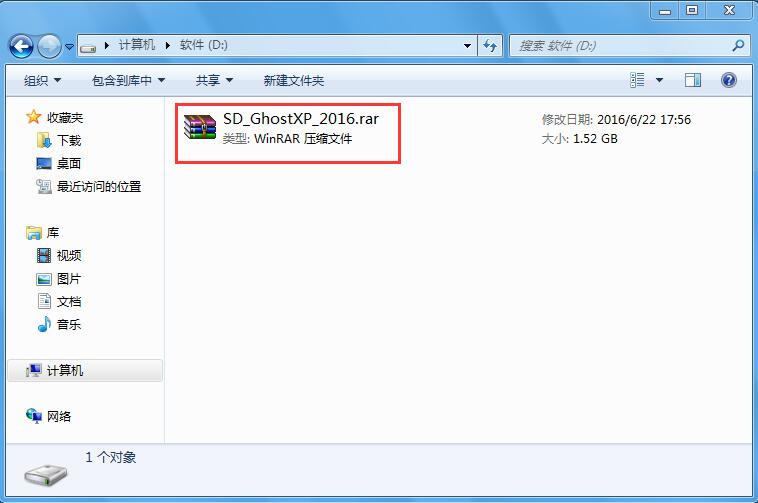Click the Forward navigation arrow button

point(49,47)
